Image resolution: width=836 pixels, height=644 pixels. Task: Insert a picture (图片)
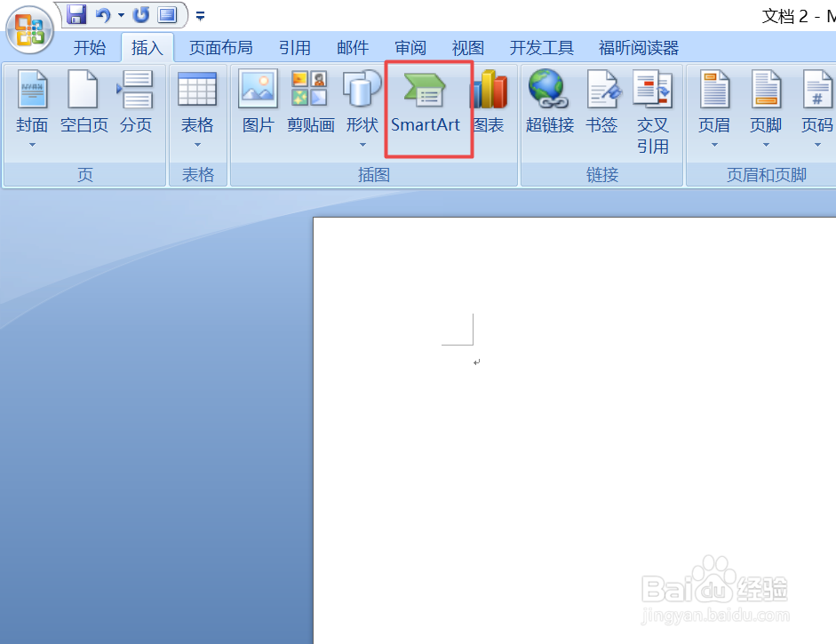pyautogui.click(x=258, y=102)
